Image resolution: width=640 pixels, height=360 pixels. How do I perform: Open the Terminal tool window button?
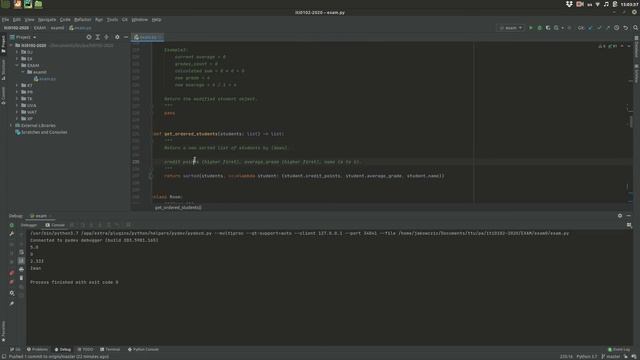tap(110, 349)
